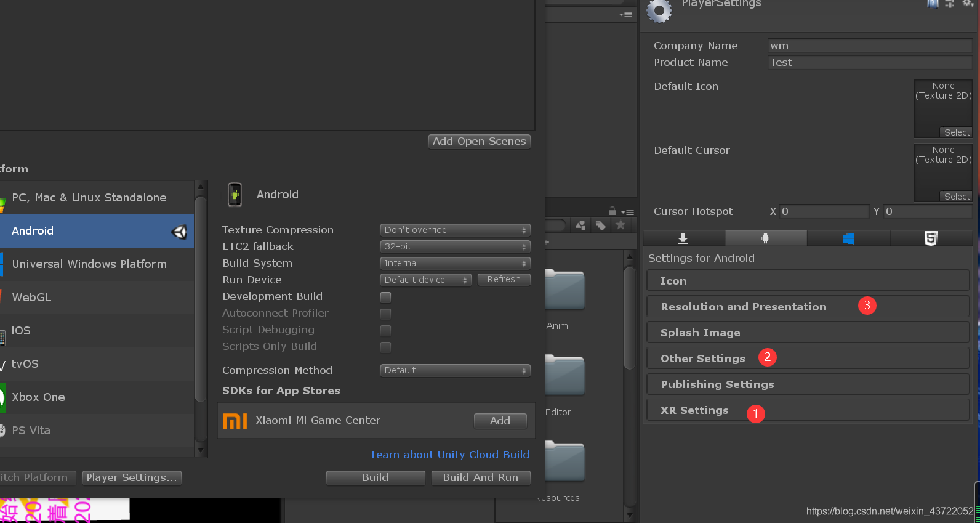This screenshot has width=980, height=523.
Task: Switch to the WebGL HTML5 settings tab
Action: pyautogui.click(x=931, y=238)
